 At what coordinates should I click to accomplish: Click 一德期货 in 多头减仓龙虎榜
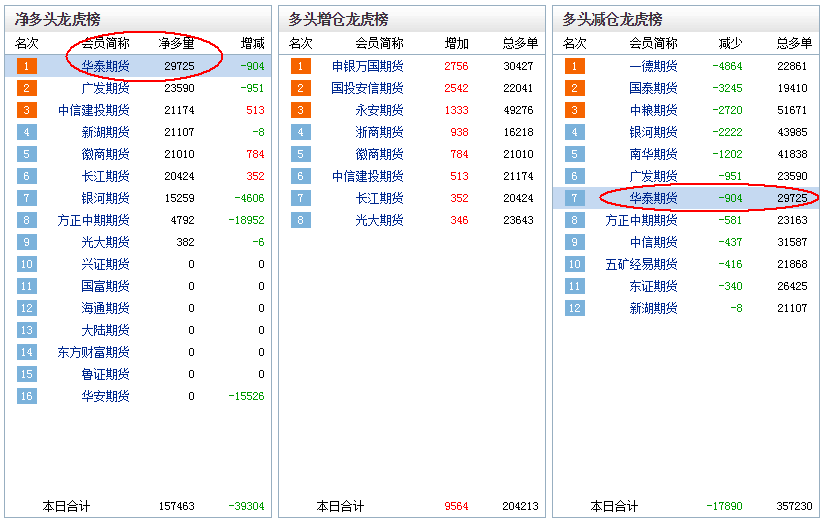653,66
